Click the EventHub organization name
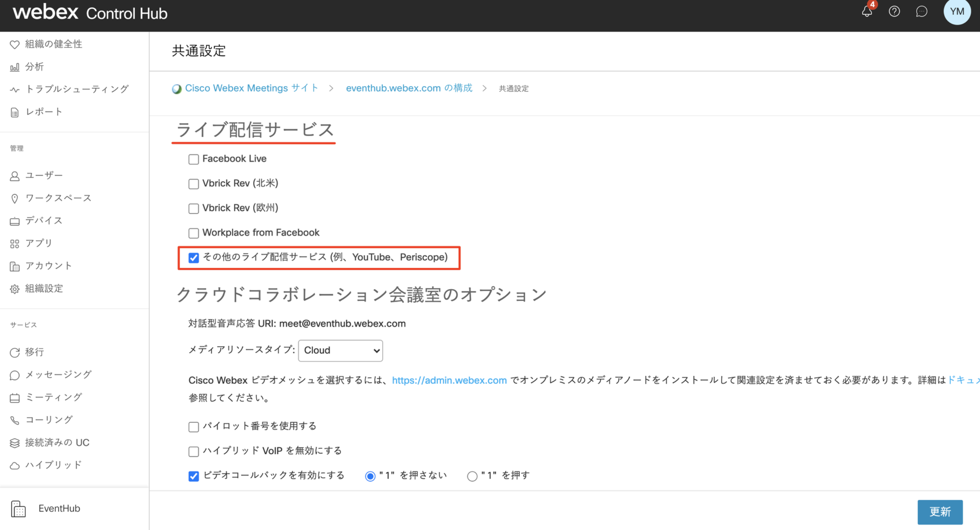Screen dimensions: 980x530 (x=59, y=508)
